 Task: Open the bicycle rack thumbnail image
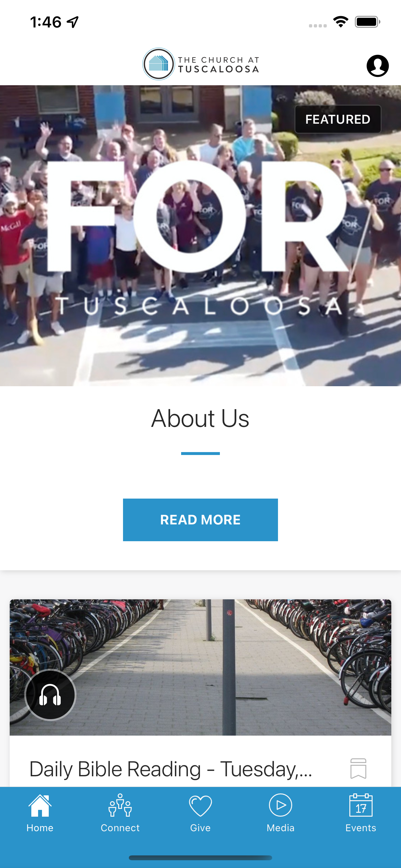click(200, 667)
